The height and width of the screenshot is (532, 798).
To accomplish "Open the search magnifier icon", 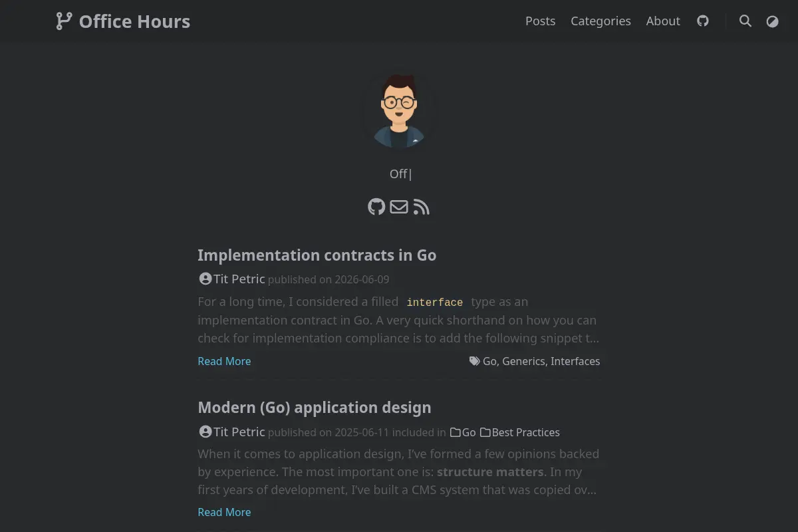I will coord(745,21).
